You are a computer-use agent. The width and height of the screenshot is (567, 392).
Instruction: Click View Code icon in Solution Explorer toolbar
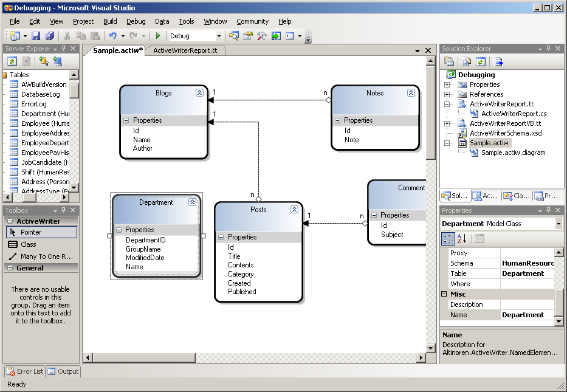pos(499,62)
